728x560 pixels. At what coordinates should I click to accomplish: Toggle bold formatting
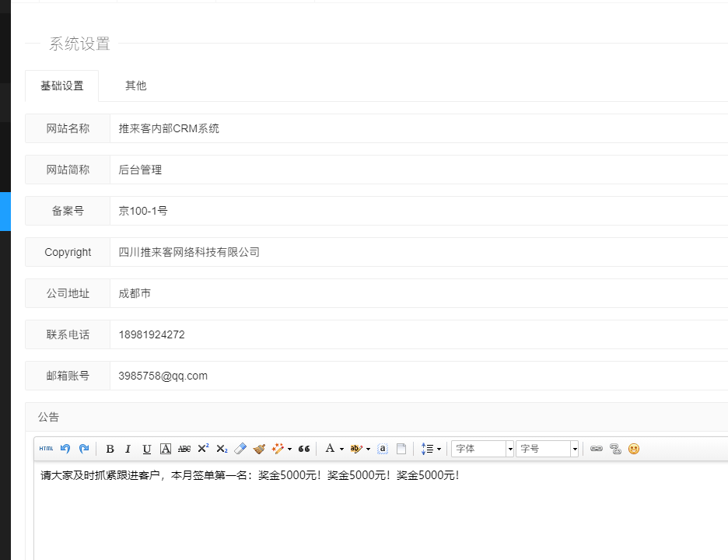110,449
